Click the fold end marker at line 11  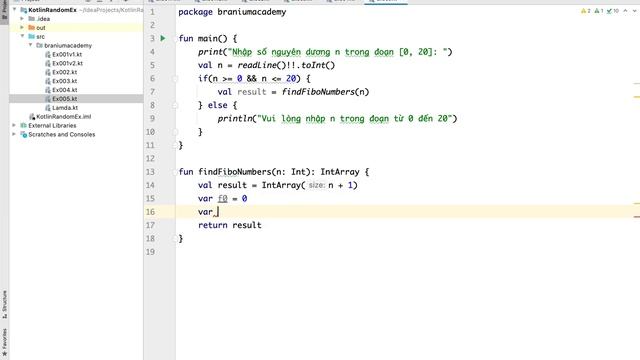pyautogui.click(x=175, y=145)
